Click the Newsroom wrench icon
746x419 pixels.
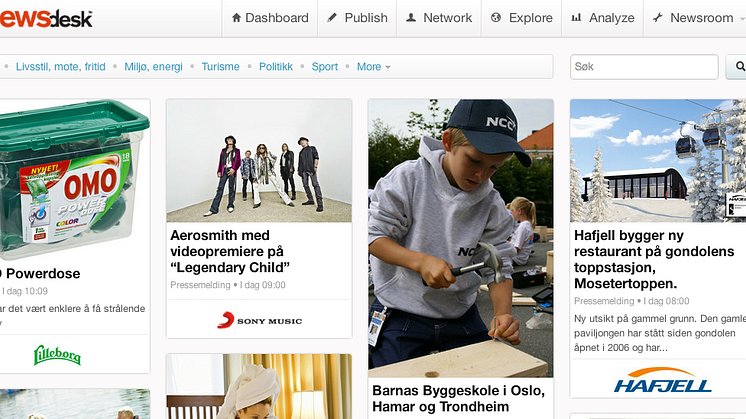point(658,18)
